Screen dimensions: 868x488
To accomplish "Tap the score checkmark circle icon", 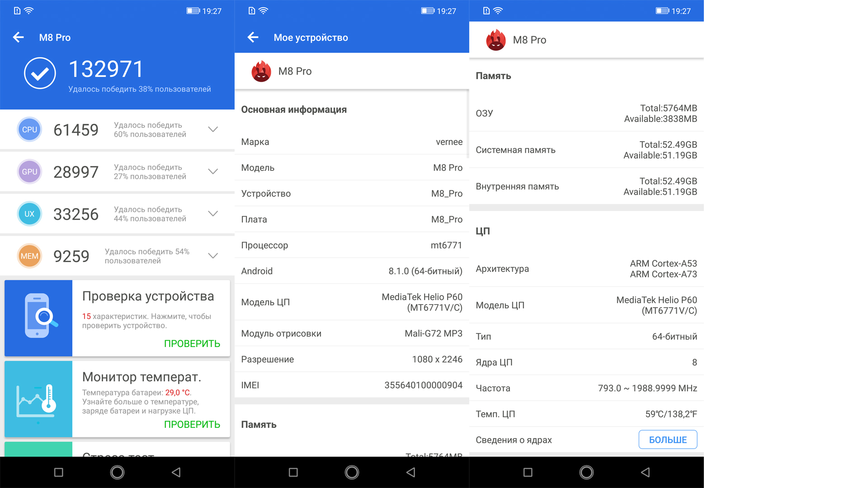I will [x=40, y=73].
